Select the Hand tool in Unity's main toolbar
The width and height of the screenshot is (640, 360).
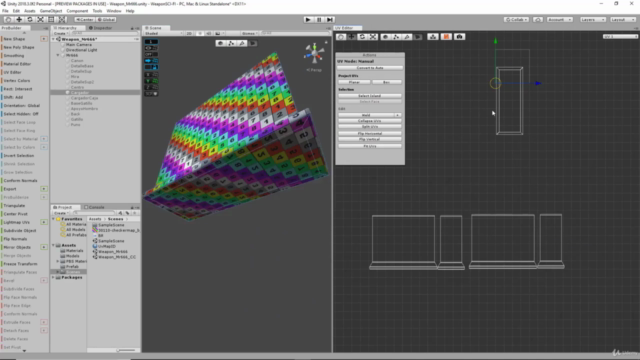click(8, 19)
